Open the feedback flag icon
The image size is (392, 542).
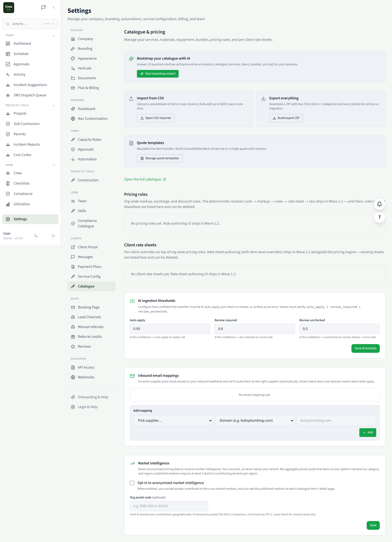43,8
